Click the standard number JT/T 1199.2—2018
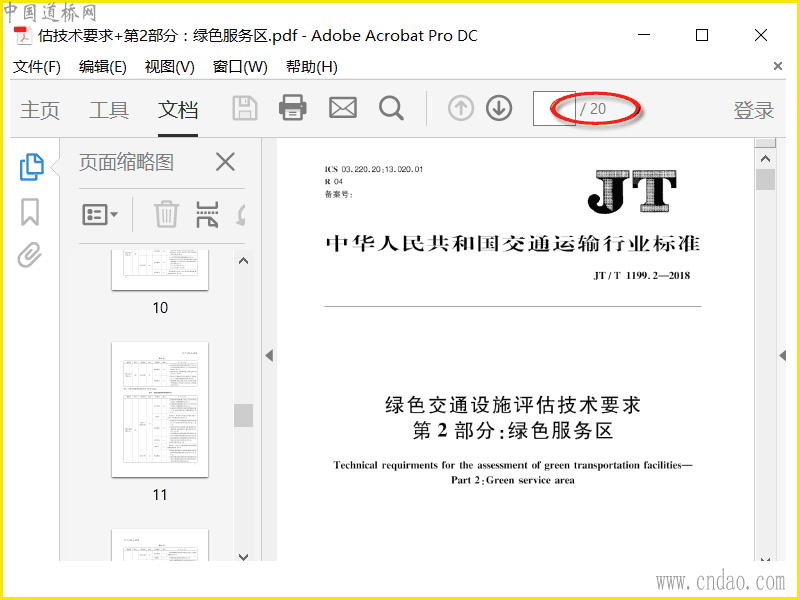800x600 pixels. (x=642, y=276)
